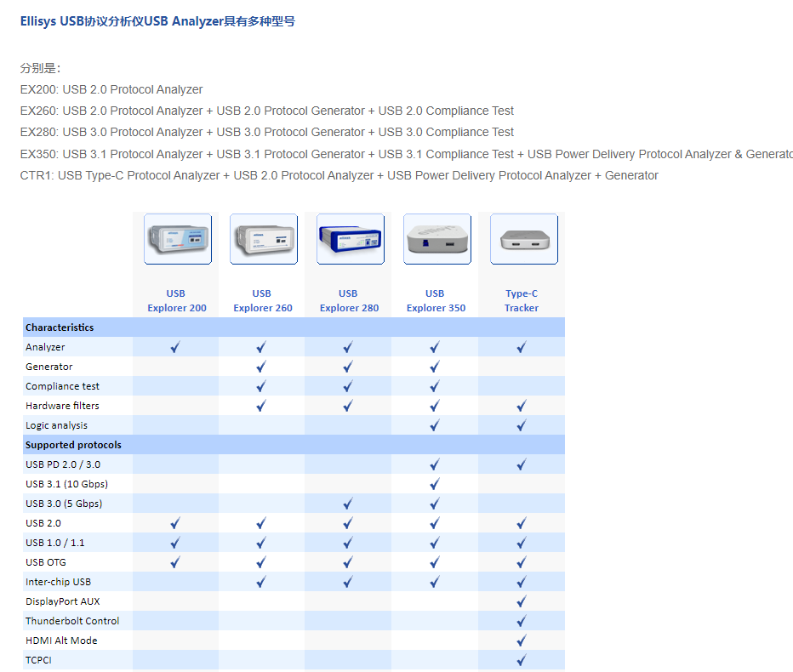Open the USB Explorer 350 link
Screen dimensions: 793x672
click(x=436, y=301)
